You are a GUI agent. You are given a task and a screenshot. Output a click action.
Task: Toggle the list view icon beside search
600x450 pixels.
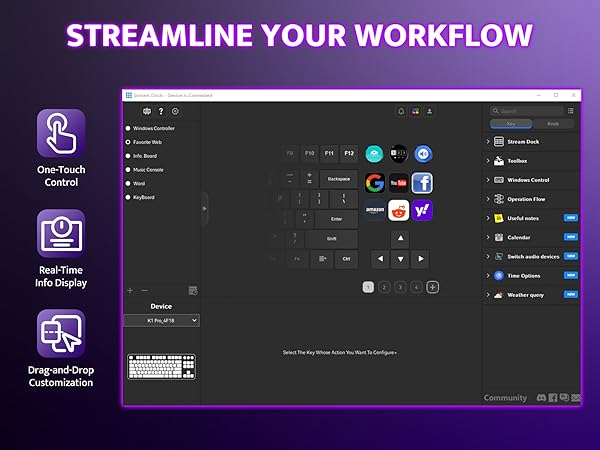(x=571, y=111)
